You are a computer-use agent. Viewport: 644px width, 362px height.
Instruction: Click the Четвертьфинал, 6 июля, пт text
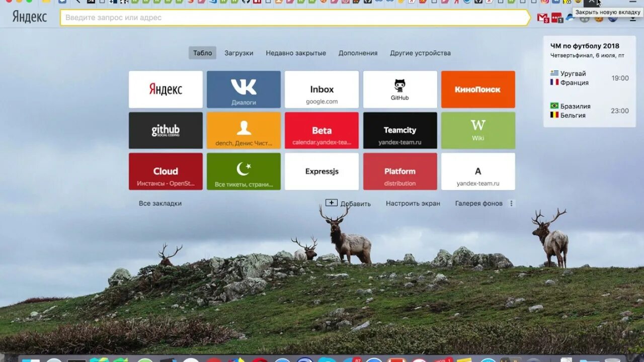pyautogui.click(x=587, y=55)
